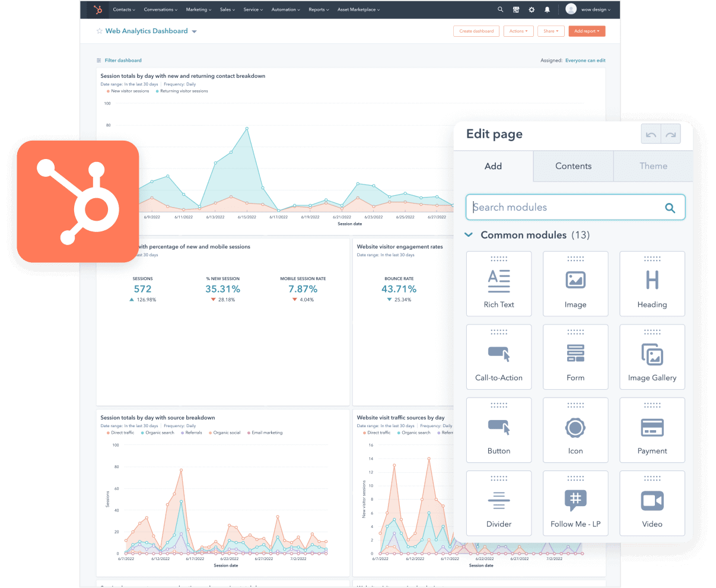This screenshot has height=588, width=716.
Task: Toggle Organic search in the traffic sources by day legend
Action: tap(414, 433)
